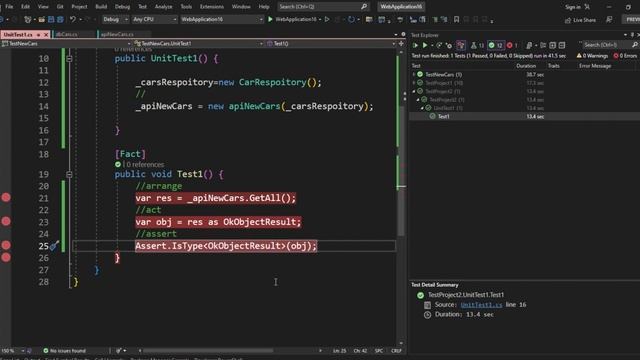Toggle the passed tests filter showing 12

click(x=496, y=45)
